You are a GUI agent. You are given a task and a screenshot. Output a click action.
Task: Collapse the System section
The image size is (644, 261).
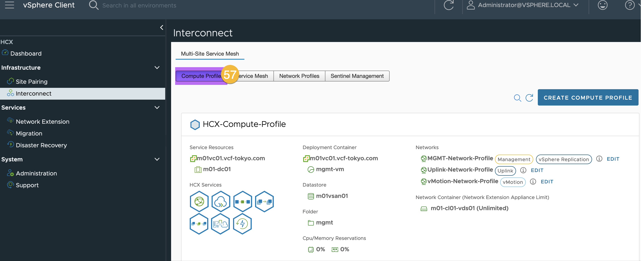click(157, 159)
